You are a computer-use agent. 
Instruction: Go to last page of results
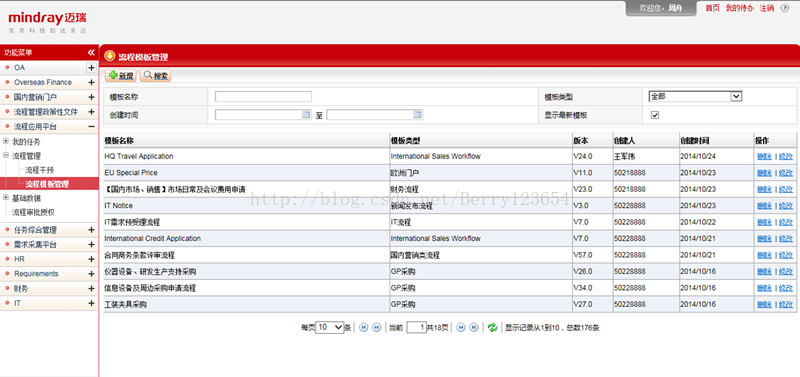click(474, 328)
